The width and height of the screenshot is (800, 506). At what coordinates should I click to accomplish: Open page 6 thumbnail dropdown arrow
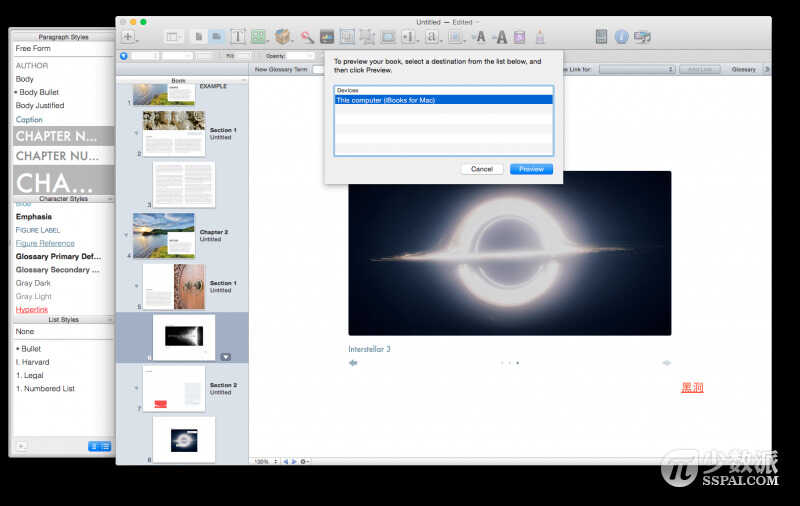(x=226, y=356)
